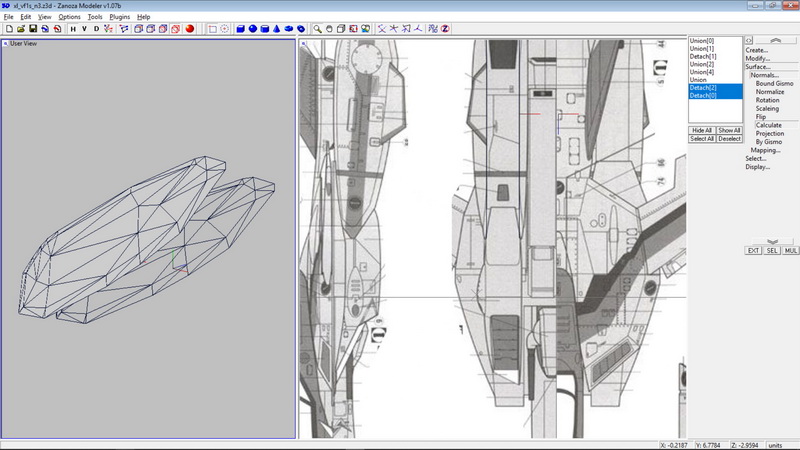Toggle the V axis lock button
This screenshot has width=800, height=450.
[x=84, y=29]
